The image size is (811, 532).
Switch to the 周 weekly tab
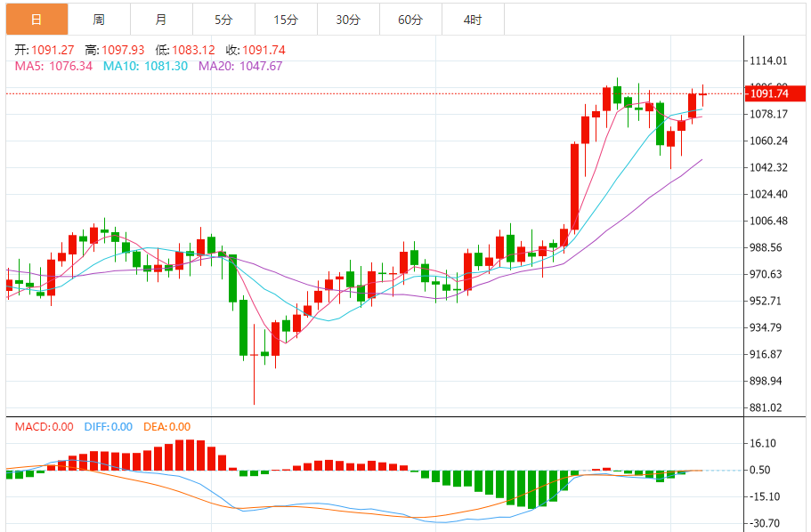[99, 20]
